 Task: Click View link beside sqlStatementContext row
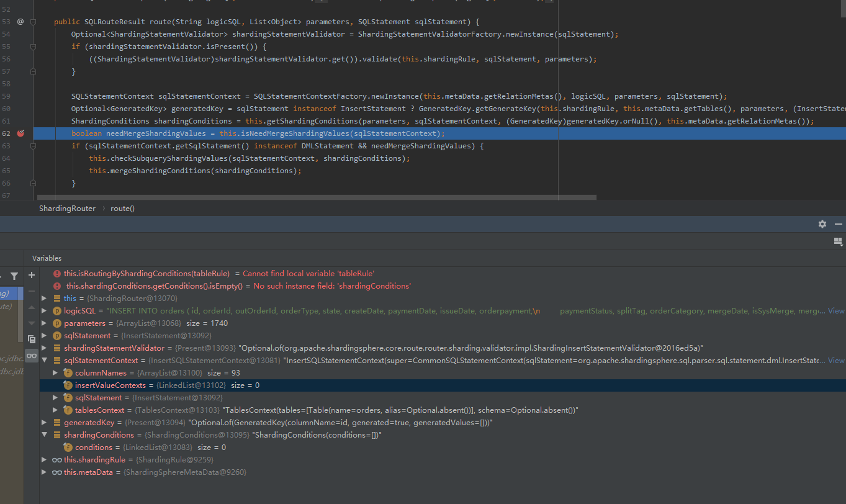tap(835, 360)
